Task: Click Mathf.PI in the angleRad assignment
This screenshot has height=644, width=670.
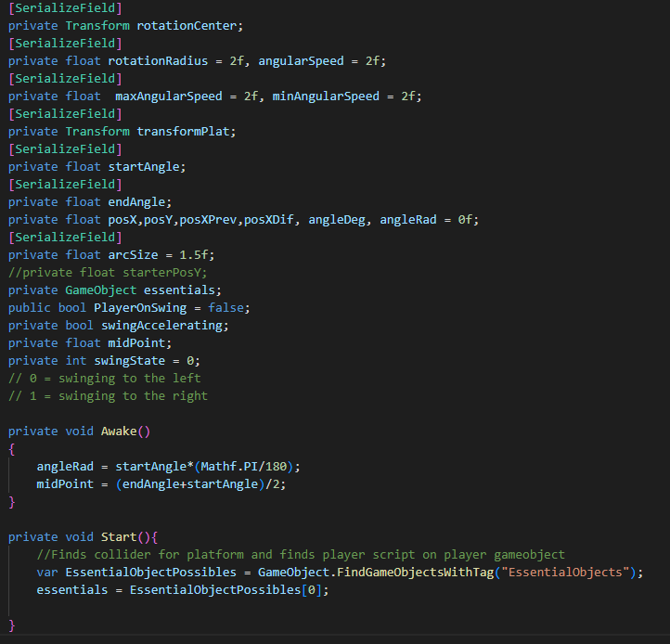Action: pyautogui.click(x=229, y=466)
